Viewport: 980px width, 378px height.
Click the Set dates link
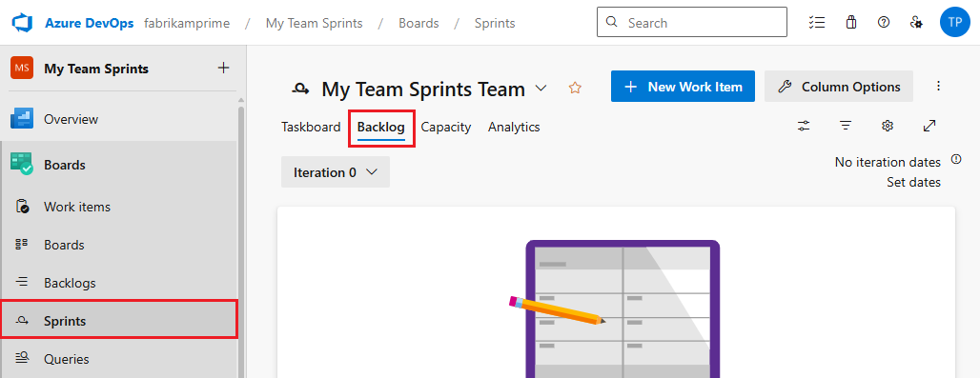(x=914, y=182)
